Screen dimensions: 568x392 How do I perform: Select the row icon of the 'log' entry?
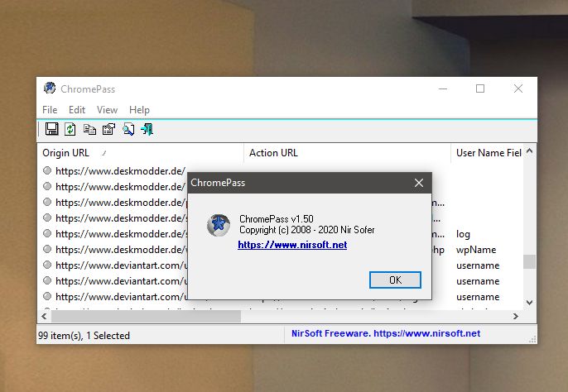point(47,233)
